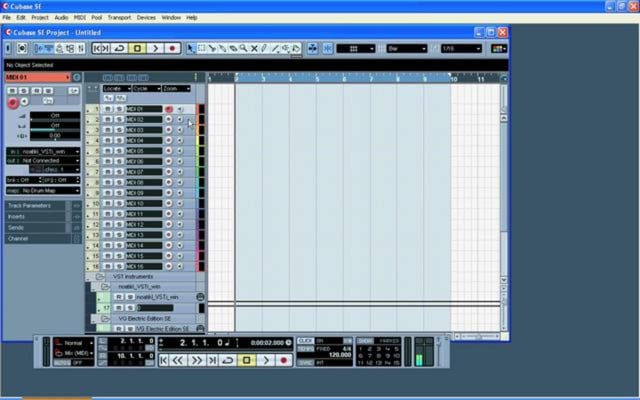Open the Transport menu
Image resolution: width=640 pixels, height=400 pixels.
coord(119,18)
